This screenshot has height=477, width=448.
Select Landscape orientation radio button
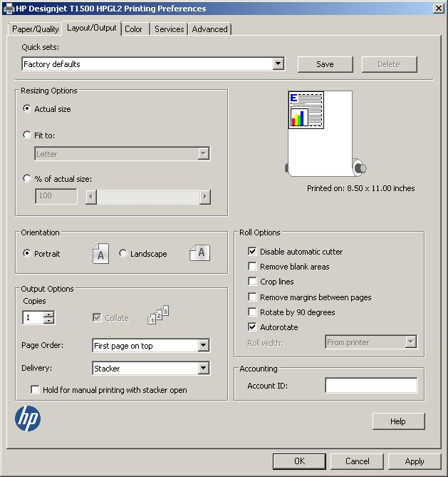123,253
